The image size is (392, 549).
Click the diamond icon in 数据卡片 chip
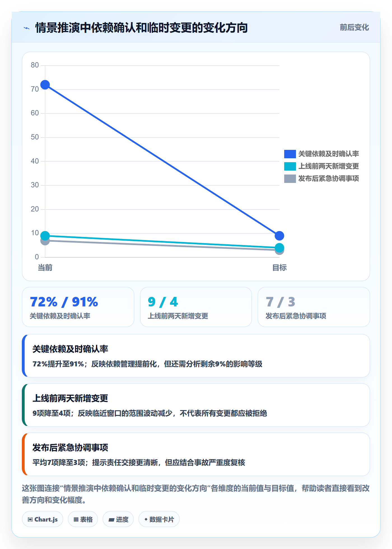tap(146, 519)
